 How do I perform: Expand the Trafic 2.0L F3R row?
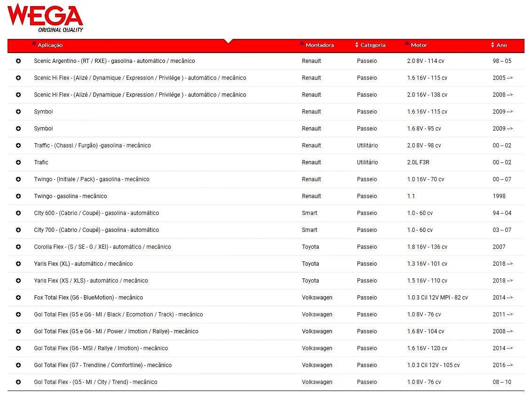coord(18,162)
